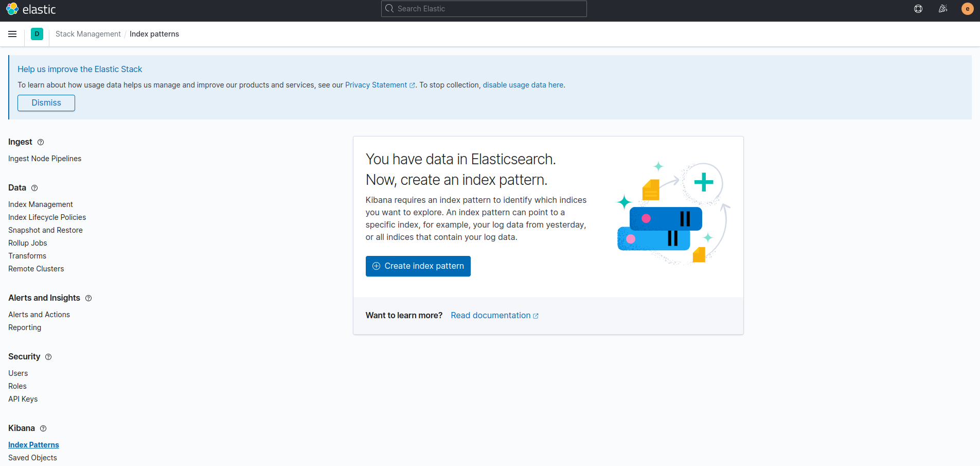This screenshot has width=980, height=466.
Task: Open the newsfeed celebration icon
Action: [x=942, y=9]
